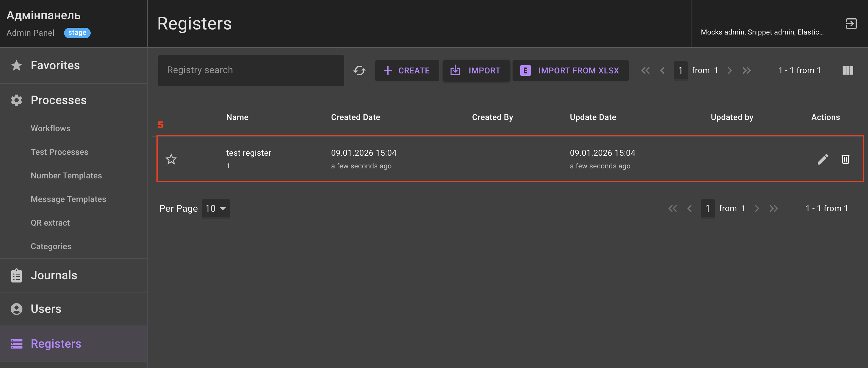Click the Update Date column header
This screenshot has height=368, width=868.
tap(593, 117)
